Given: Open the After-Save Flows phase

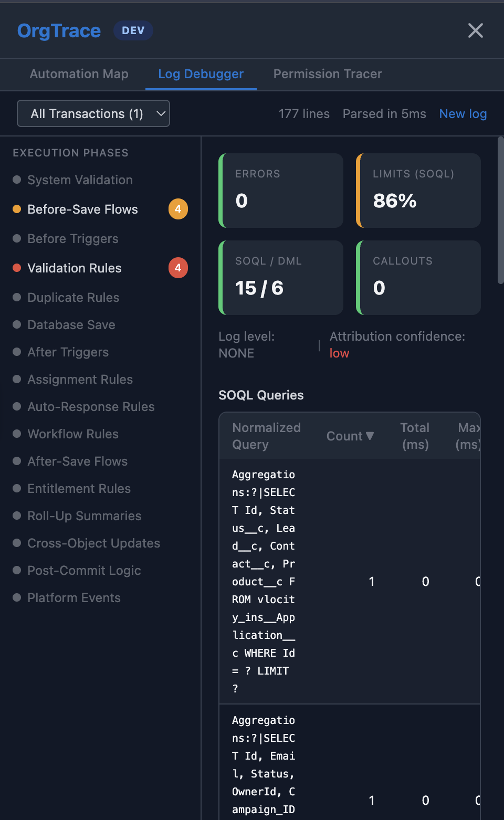Looking at the screenshot, I should coord(78,461).
